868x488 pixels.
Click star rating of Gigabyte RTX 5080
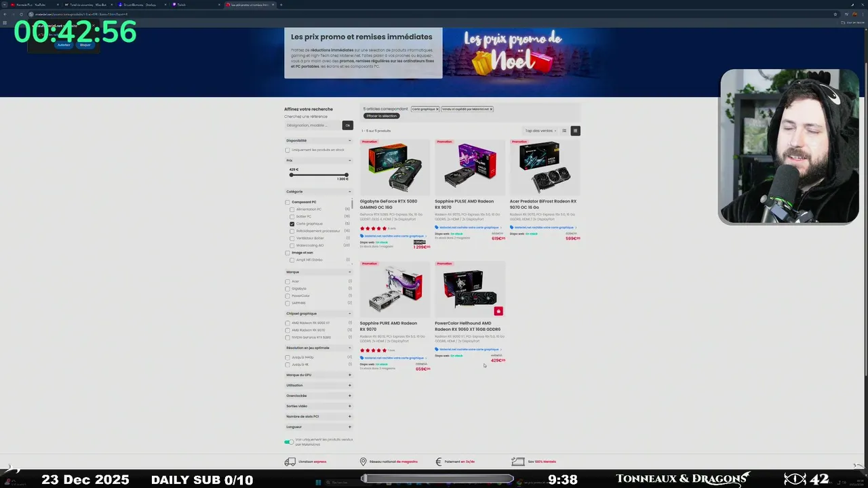point(373,228)
